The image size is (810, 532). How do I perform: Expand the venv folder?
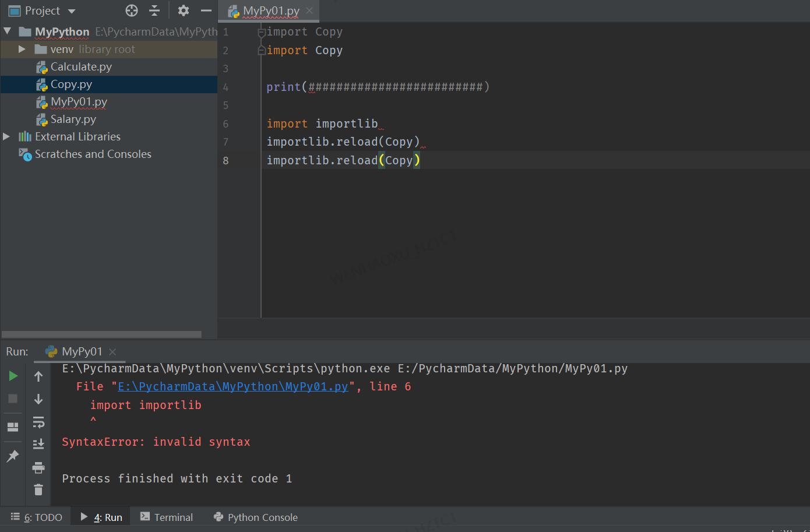click(x=22, y=49)
